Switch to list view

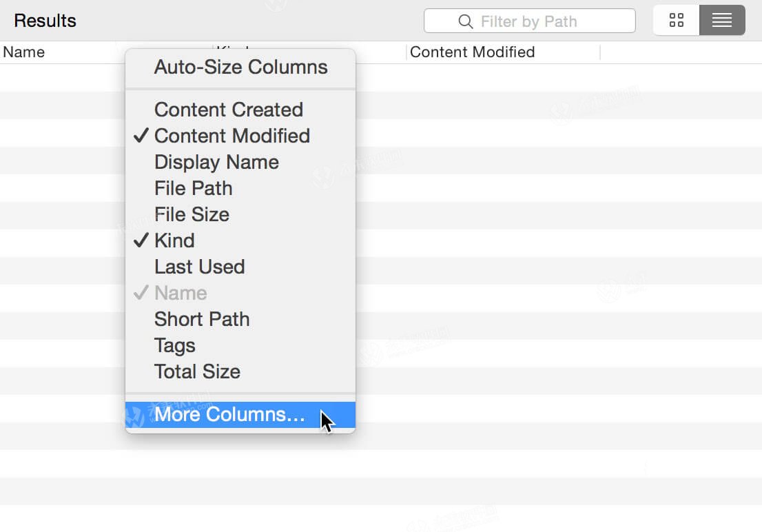[722, 21]
